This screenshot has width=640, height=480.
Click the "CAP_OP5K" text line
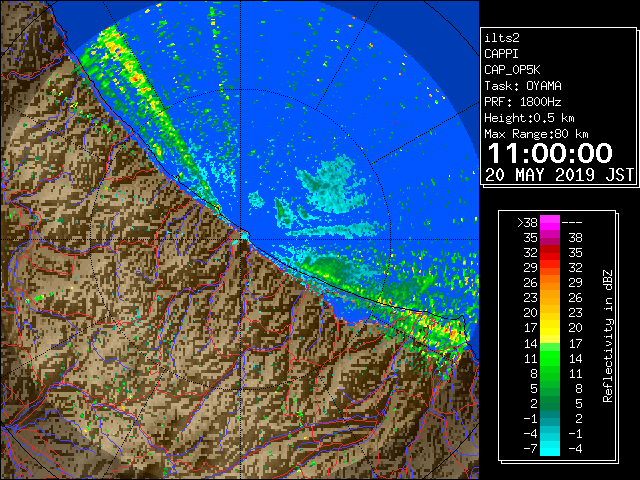(512, 70)
